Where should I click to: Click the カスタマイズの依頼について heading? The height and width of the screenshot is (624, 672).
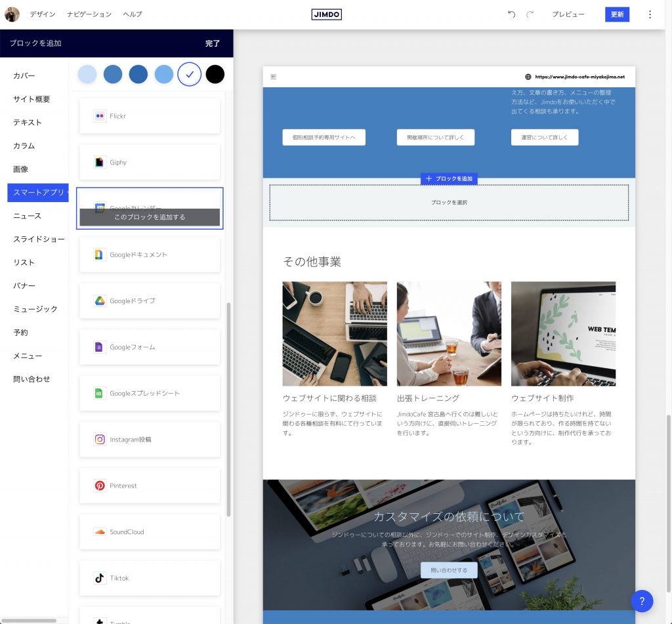tap(449, 516)
